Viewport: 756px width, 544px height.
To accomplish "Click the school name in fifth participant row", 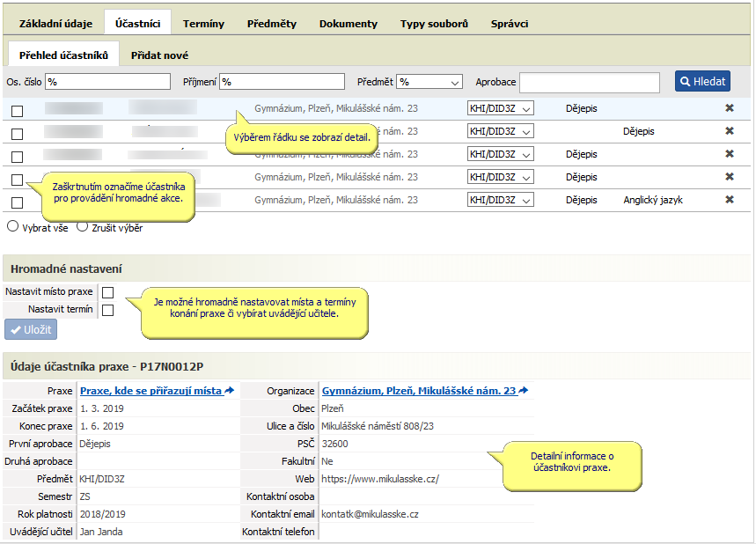I will pos(336,200).
